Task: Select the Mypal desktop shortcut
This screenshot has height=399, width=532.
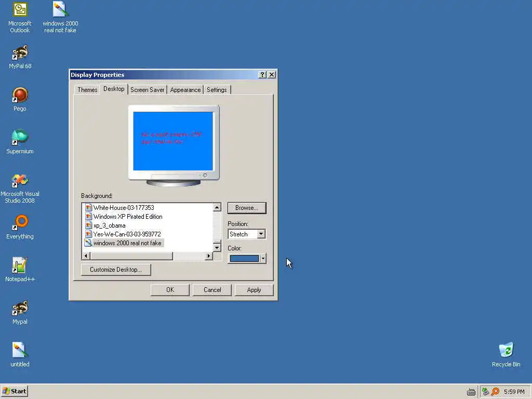Action: 20,312
